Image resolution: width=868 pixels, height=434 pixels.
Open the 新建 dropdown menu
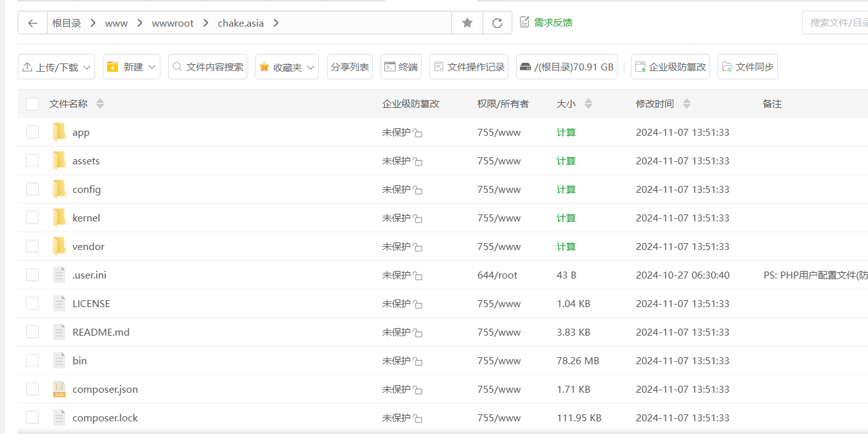[132, 67]
